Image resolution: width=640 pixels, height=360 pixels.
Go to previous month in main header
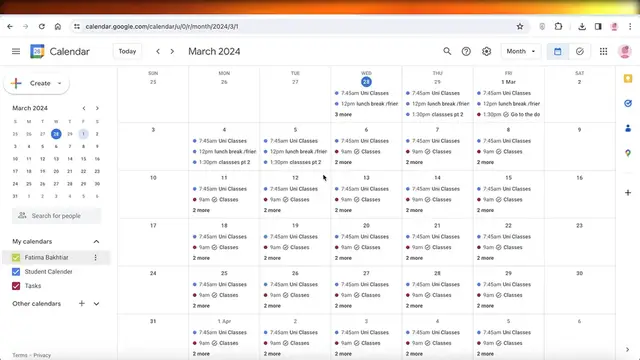[158, 51]
